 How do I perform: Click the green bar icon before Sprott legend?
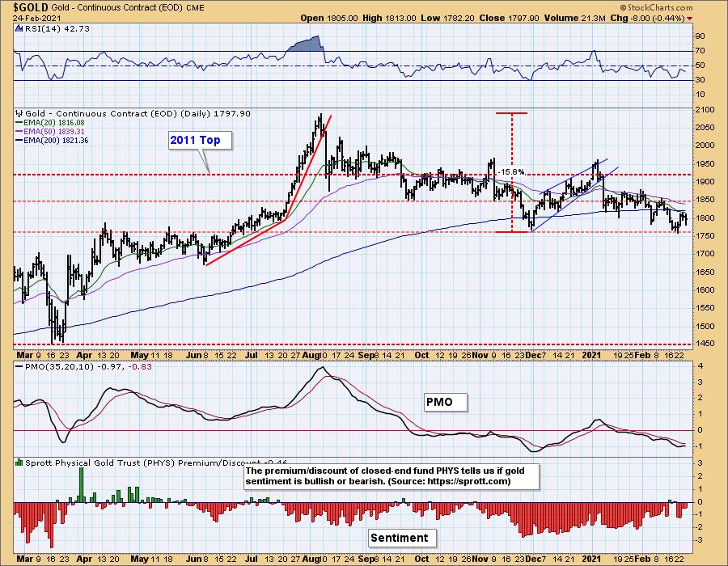[x=19, y=463]
